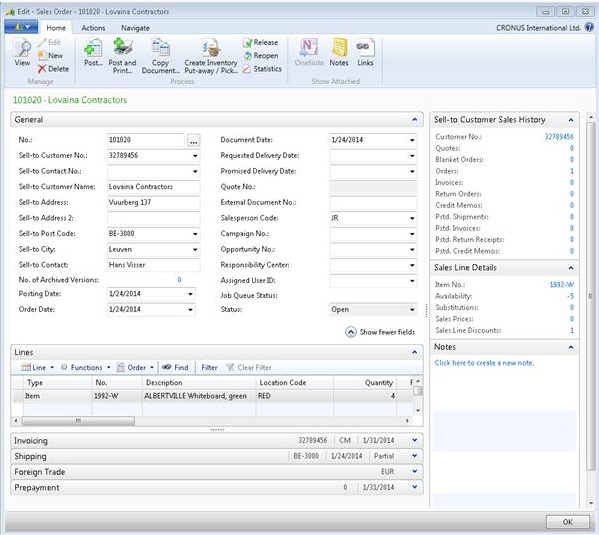Collapse the Lines FastTab
The width and height of the screenshot is (599, 535).
(x=414, y=352)
